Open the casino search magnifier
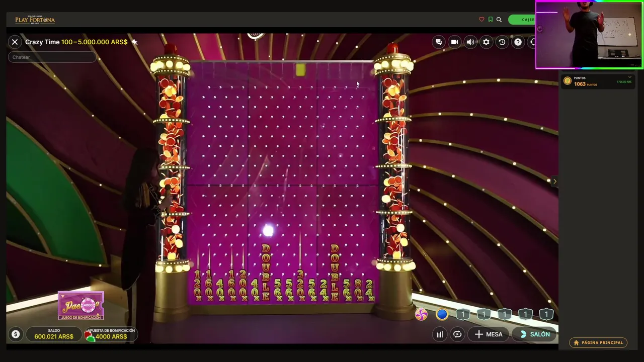The width and height of the screenshot is (644, 362). point(499,20)
